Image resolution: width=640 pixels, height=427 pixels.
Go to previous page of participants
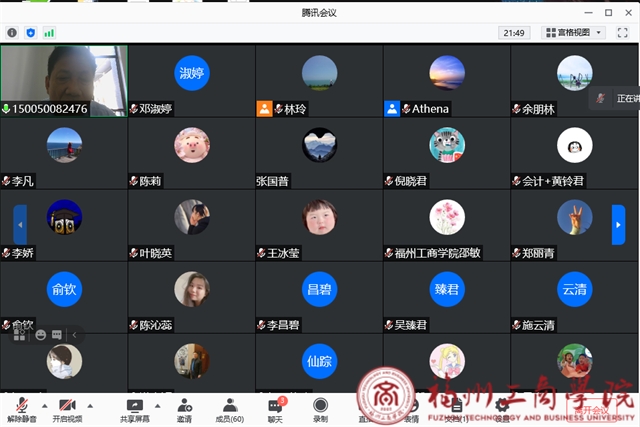coord(20,225)
